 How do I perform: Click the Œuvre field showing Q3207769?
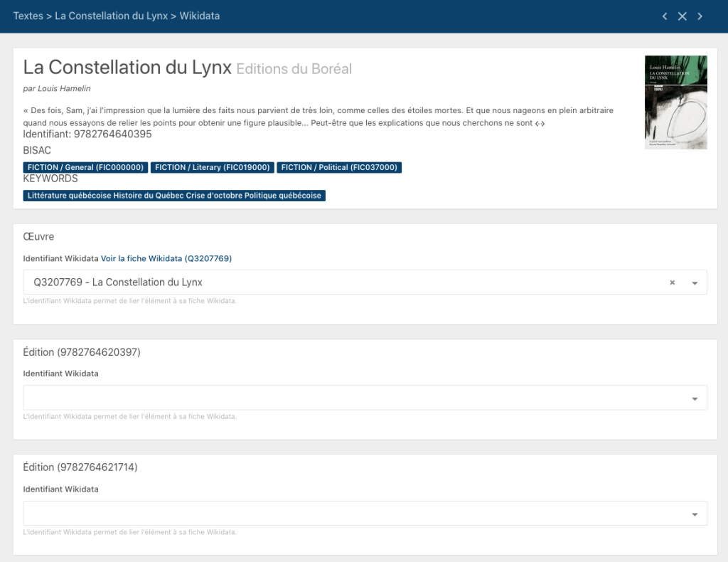coord(341,282)
